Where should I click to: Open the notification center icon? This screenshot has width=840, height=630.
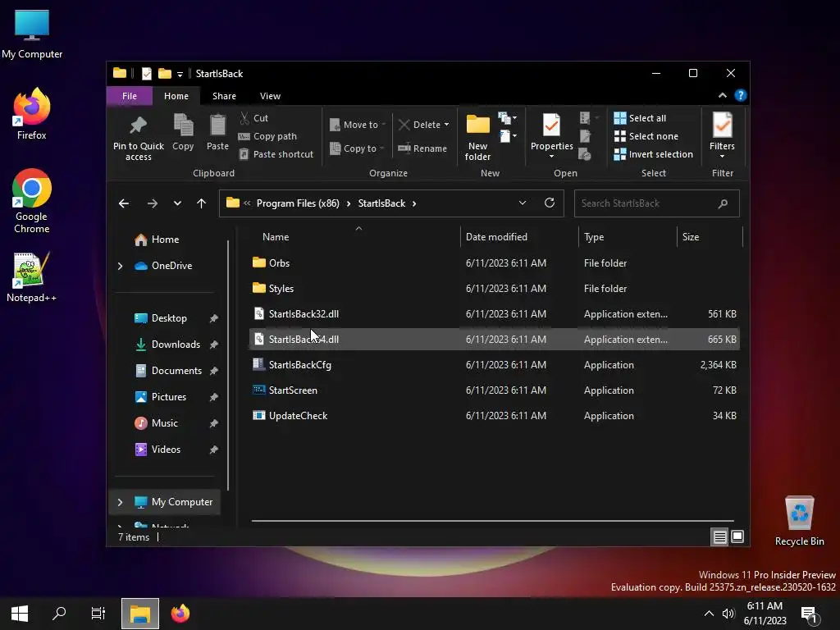click(808, 614)
